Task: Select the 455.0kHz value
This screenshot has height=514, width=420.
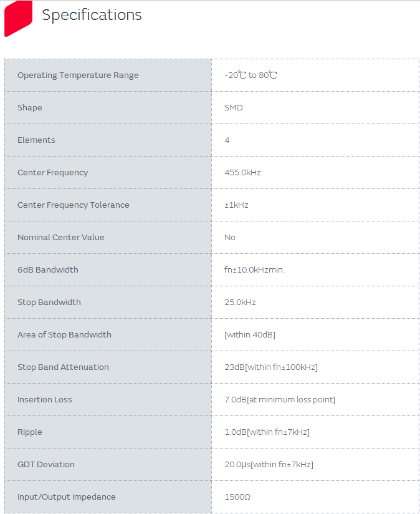Action: coord(242,173)
